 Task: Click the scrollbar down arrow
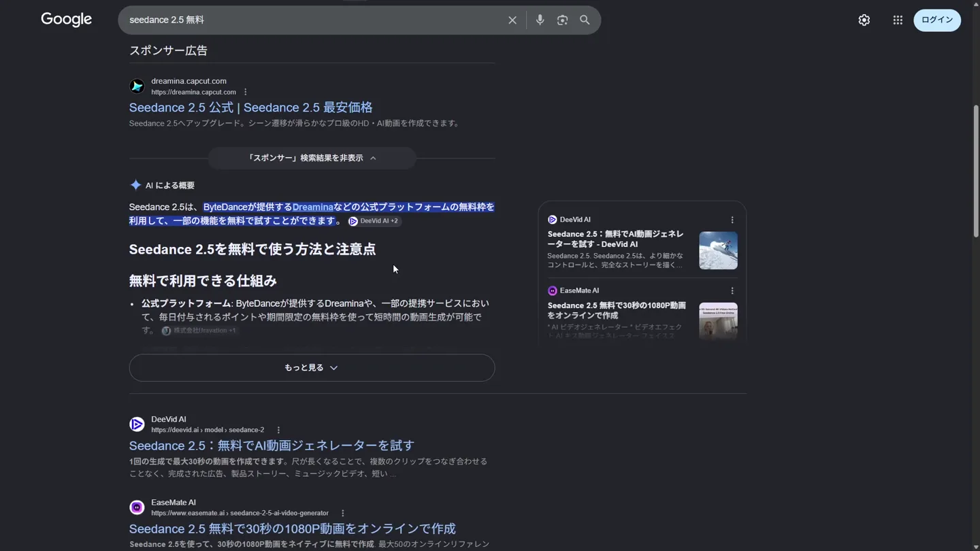click(x=976, y=546)
